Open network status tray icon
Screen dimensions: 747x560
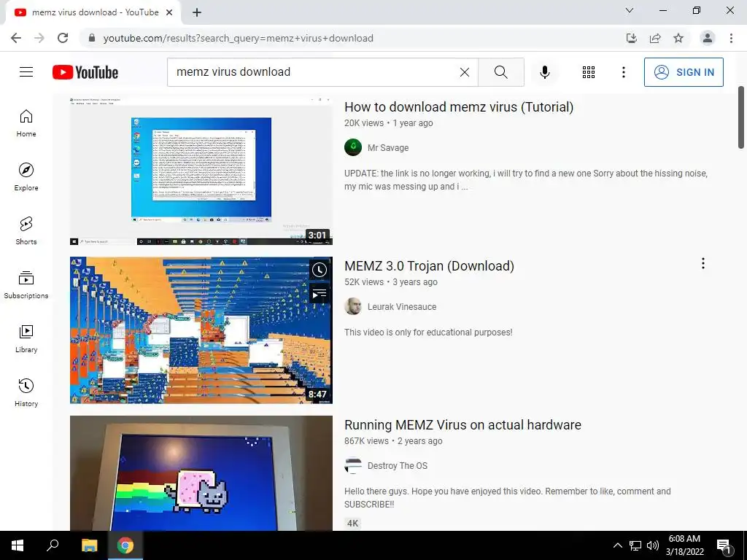coord(635,545)
